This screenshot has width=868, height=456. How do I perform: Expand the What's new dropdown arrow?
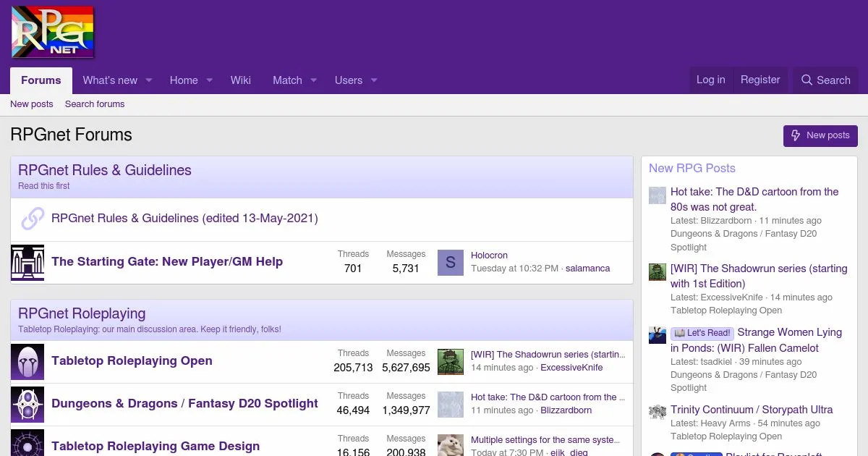(x=149, y=80)
